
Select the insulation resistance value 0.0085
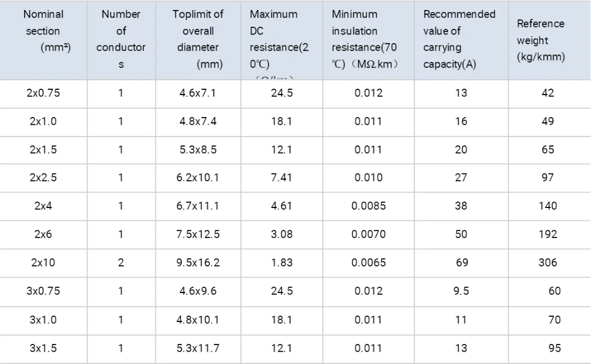(368, 206)
